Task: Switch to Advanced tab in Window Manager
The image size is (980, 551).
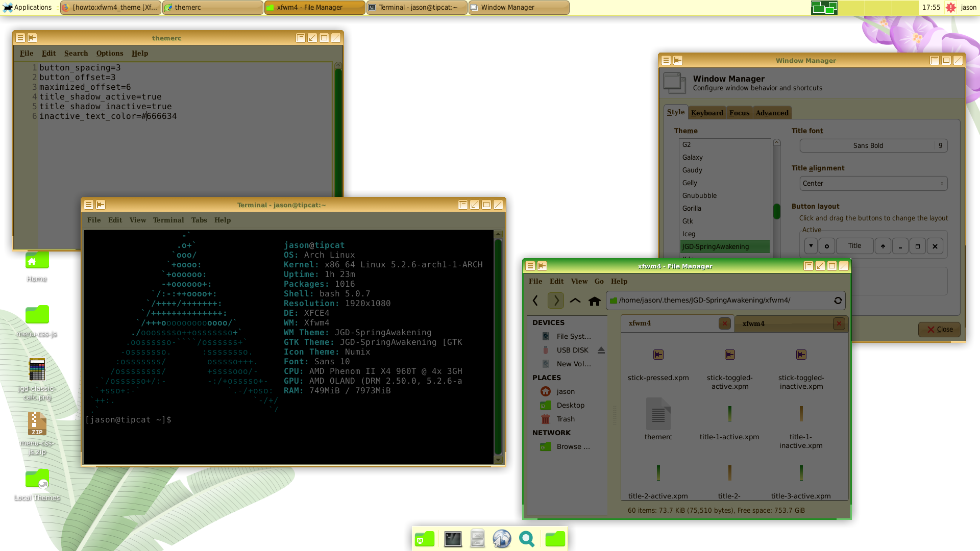Action: click(x=772, y=113)
